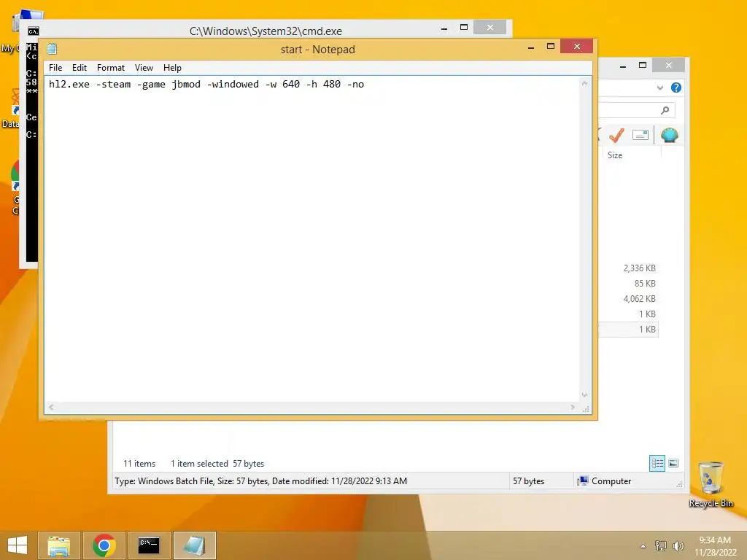Close the Explorer window
The width and height of the screenshot is (747, 560).
coord(669,65)
